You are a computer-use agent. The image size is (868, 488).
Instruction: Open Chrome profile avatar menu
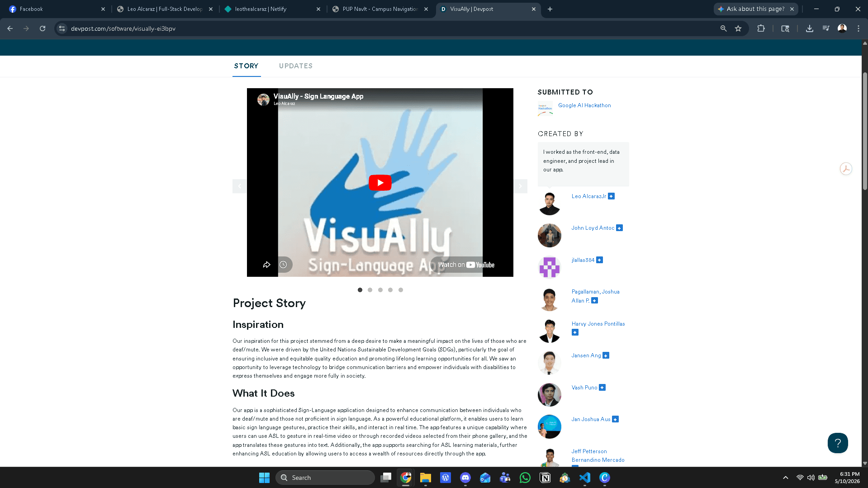(842, 28)
